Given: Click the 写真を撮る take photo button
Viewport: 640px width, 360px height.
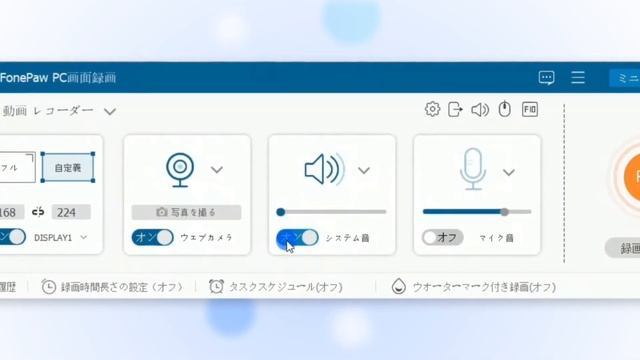Looking at the screenshot, I should tap(186, 212).
